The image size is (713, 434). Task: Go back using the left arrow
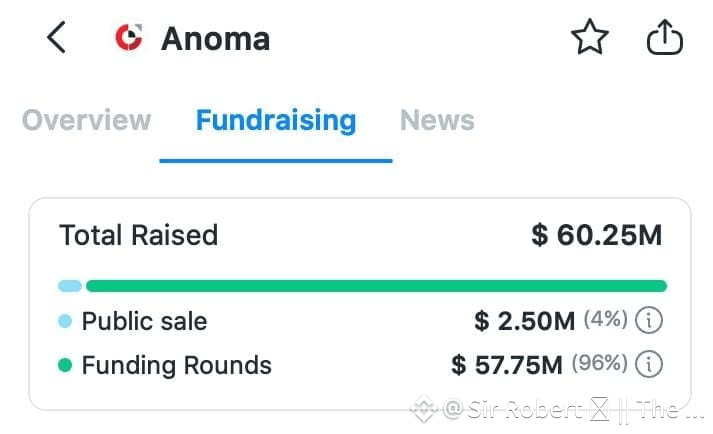56,37
